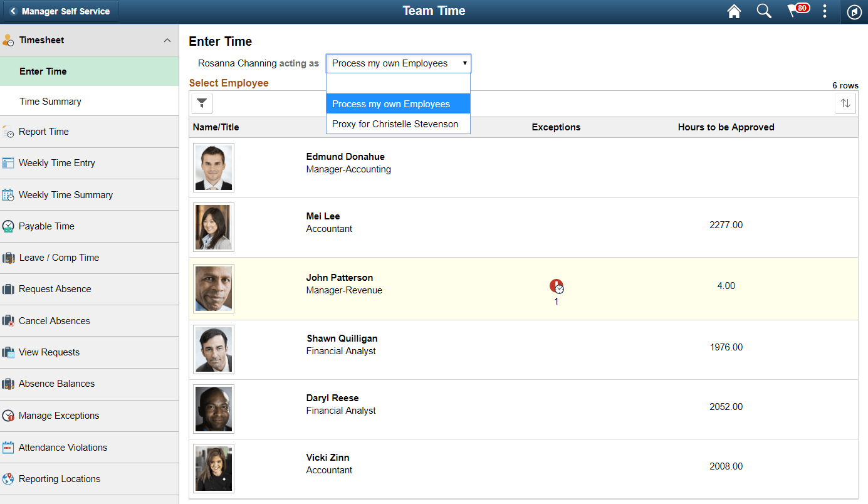Screen dimensions: 868x504
Task: Open the NavBar compass icon
Action: point(854,11)
